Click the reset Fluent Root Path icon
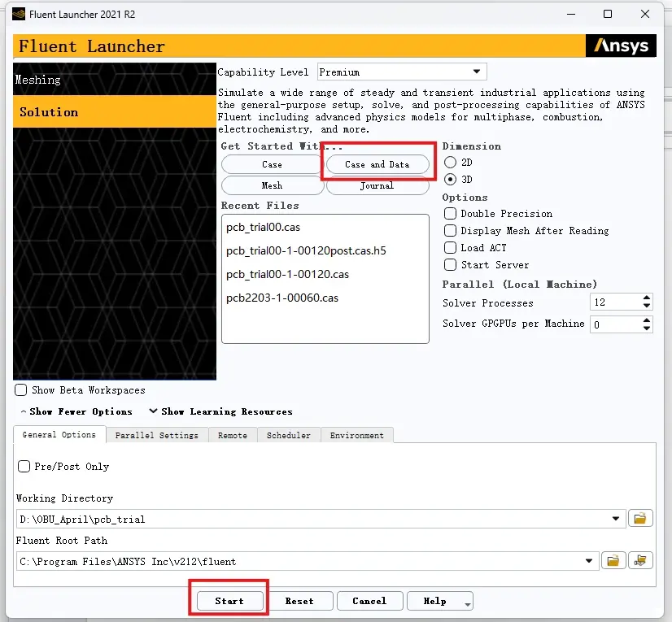Screen dimensions: 672x622 pyautogui.click(x=640, y=560)
